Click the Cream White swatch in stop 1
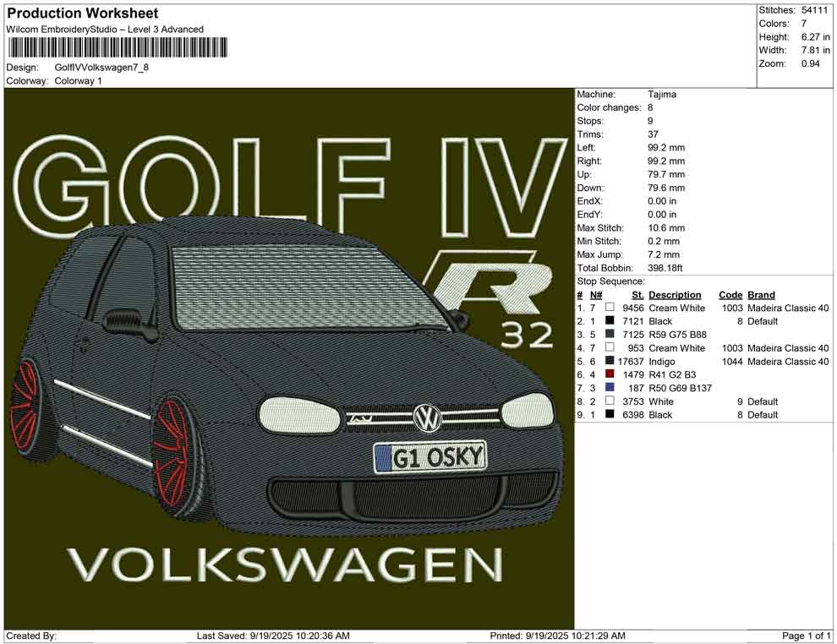Viewport: 837px width, 644px height. tap(610, 308)
